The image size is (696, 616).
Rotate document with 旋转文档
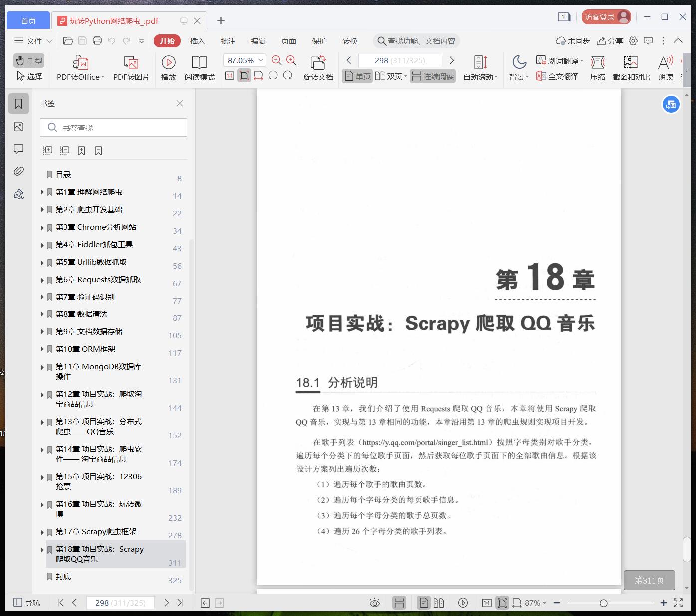tap(318, 68)
